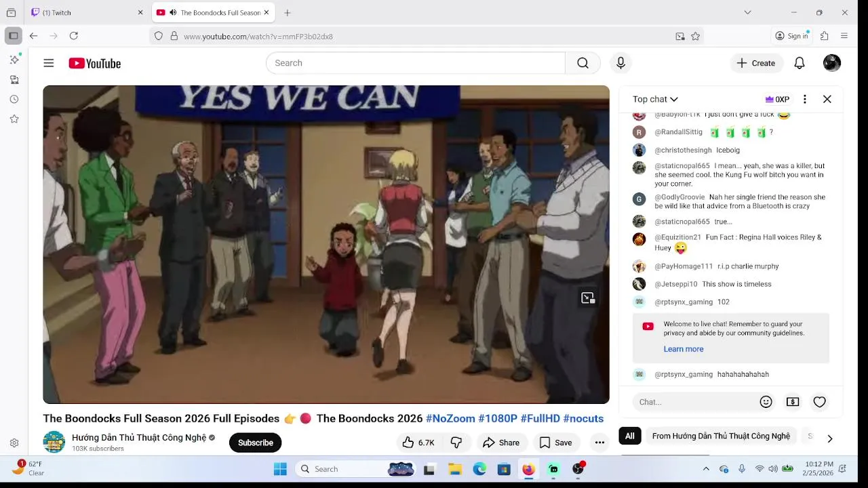
Task: Click the Create button
Action: click(x=757, y=63)
